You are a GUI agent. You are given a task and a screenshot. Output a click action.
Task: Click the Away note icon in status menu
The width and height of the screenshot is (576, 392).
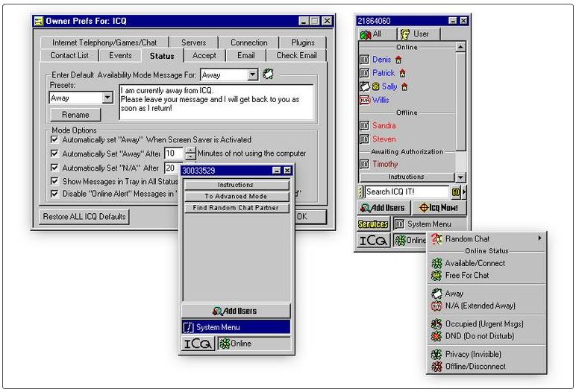(436, 294)
